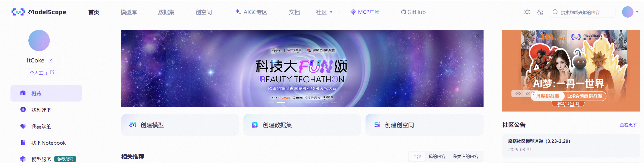Close the banner with X button
This screenshot has width=644, height=163.
(477, 36)
